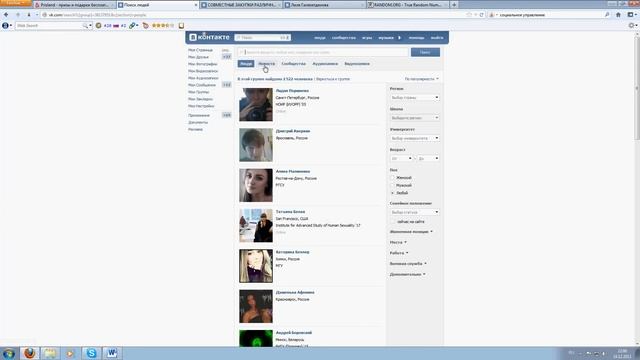The width and height of the screenshot is (640, 360).
Task: Click the blue Поиск search button
Action: click(x=425, y=52)
